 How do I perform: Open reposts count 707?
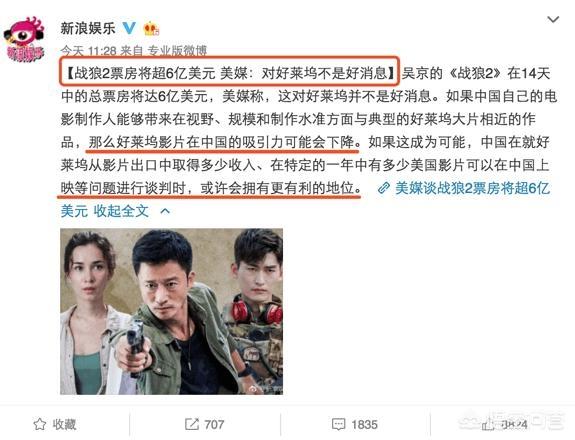click(x=214, y=425)
